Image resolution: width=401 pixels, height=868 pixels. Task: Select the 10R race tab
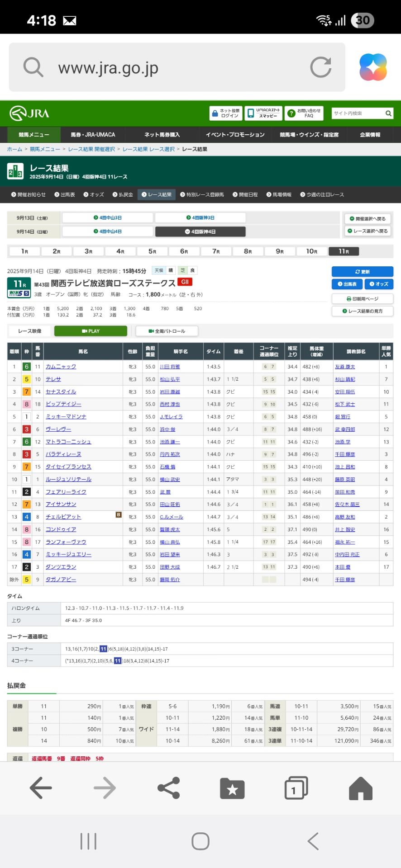point(311,251)
